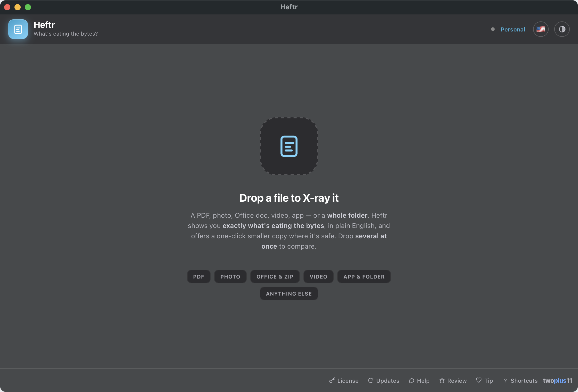
Task: Show keyboard Shortcuts from footer
Action: click(520, 381)
